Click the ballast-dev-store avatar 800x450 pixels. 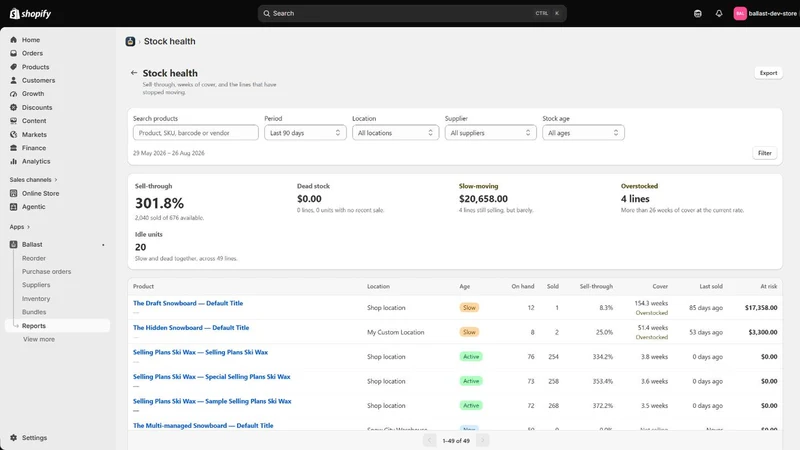pos(740,14)
